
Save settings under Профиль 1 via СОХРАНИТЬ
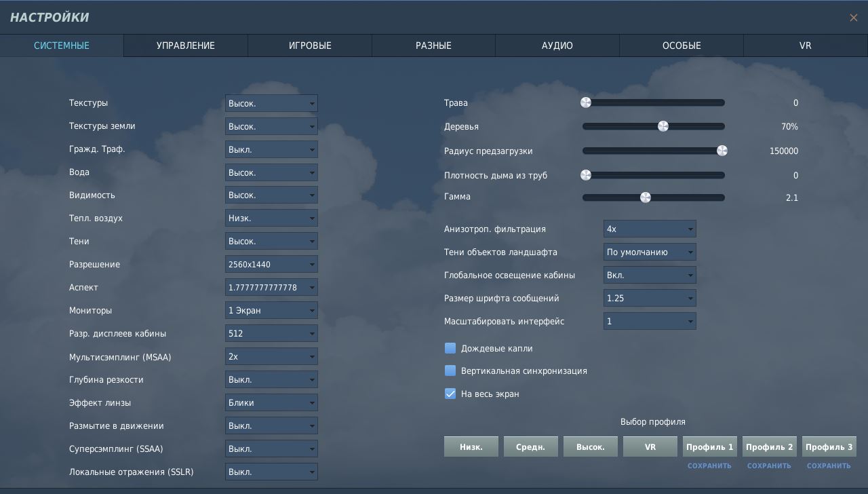pos(709,466)
